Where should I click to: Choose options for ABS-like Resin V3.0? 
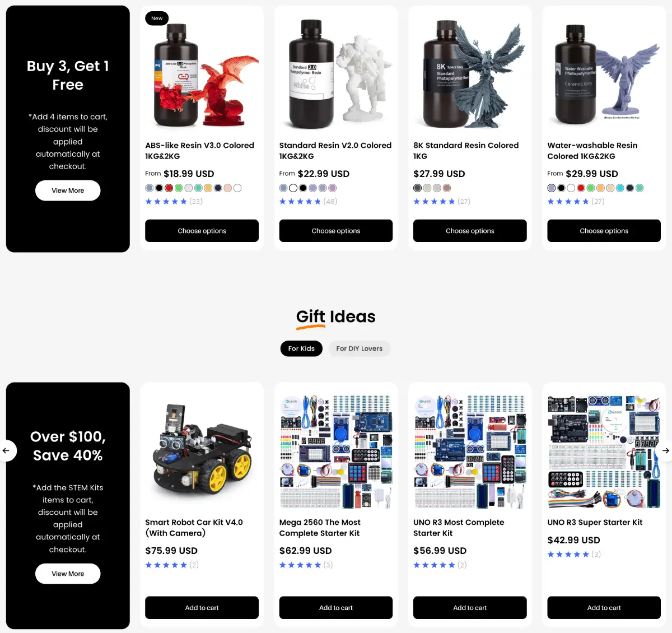tap(202, 231)
